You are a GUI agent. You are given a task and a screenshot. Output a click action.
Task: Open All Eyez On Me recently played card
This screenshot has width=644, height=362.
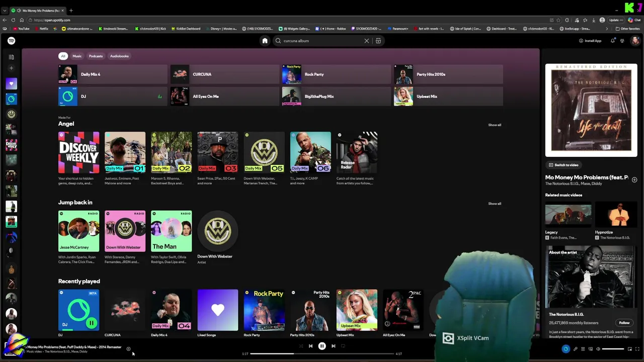(x=403, y=310)
